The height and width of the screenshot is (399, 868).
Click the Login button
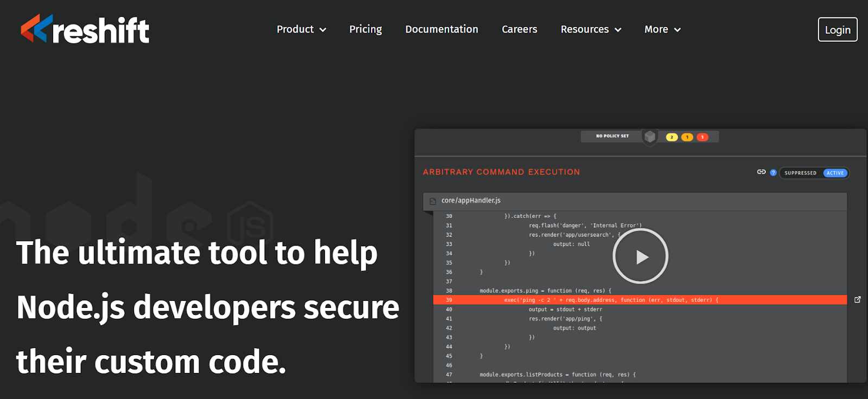tap(838, 30)
